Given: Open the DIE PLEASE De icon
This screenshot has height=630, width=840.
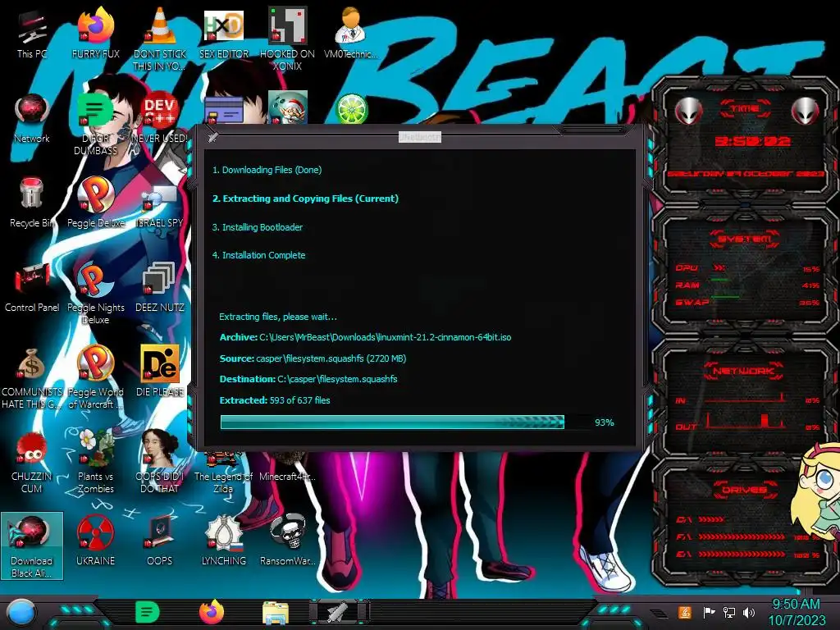Looking at the screenshot, I should pyautogui.click(x=159, y=371).
